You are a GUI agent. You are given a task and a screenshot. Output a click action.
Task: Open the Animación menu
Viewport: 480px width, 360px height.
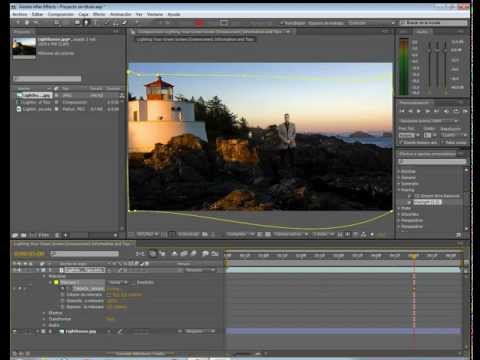[121, 14]
